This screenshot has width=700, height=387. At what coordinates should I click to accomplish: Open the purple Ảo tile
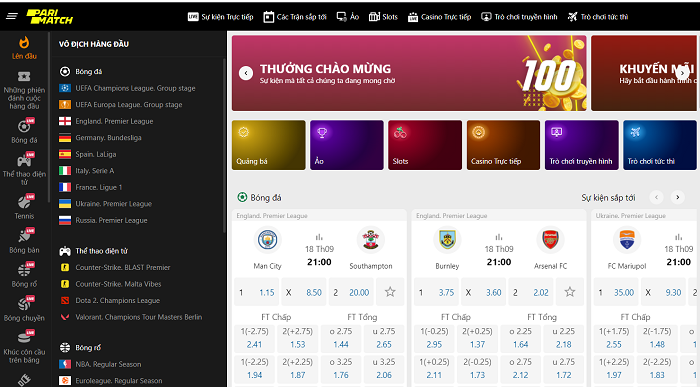click(x=347, y=145)
